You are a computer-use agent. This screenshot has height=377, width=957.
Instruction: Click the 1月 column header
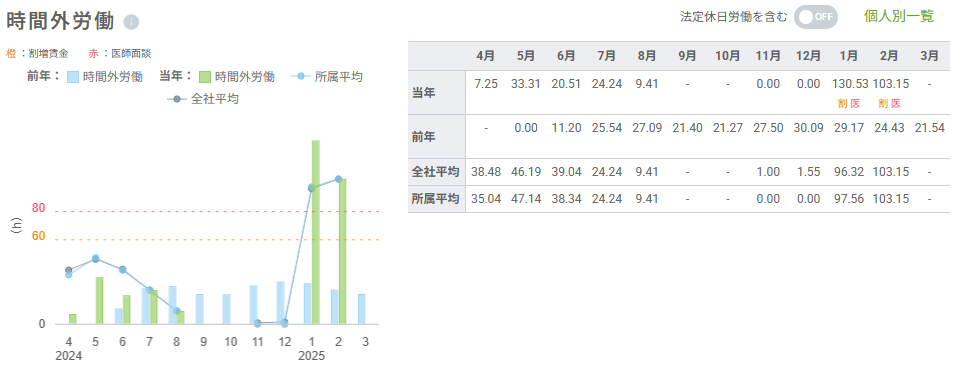pyautogui.click(x=850, y=56)
